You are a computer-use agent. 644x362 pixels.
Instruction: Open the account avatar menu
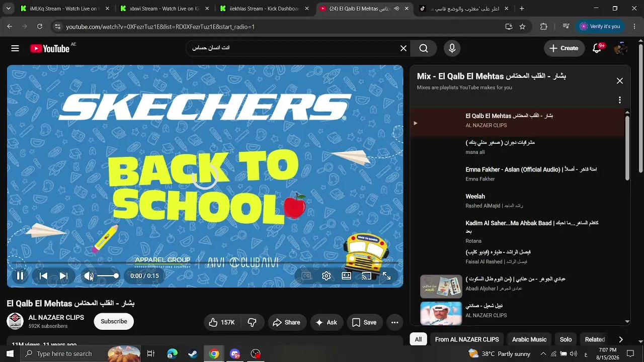coord(620,48)
